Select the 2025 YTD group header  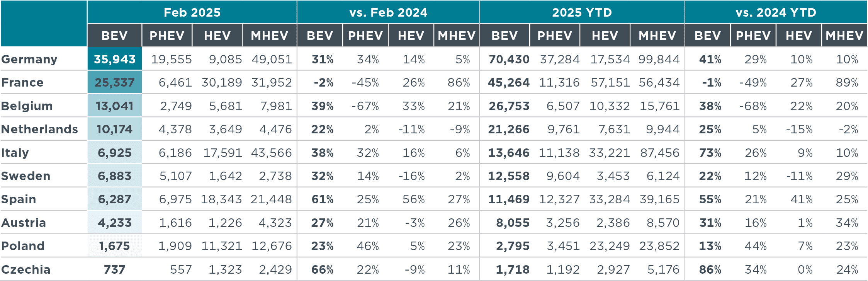point(582,12)
